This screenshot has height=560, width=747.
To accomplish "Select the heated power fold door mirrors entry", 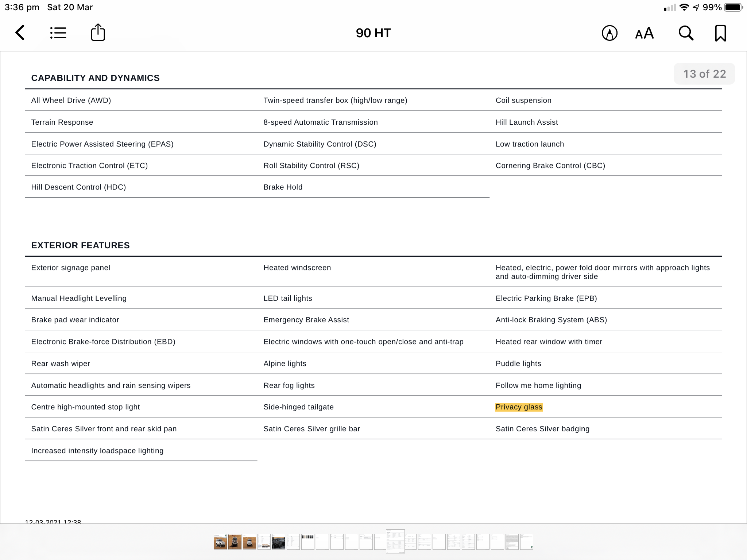I will 603,272.
